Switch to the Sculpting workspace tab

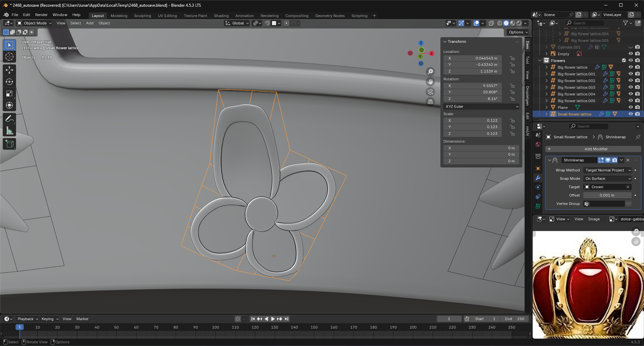[143, 16]
